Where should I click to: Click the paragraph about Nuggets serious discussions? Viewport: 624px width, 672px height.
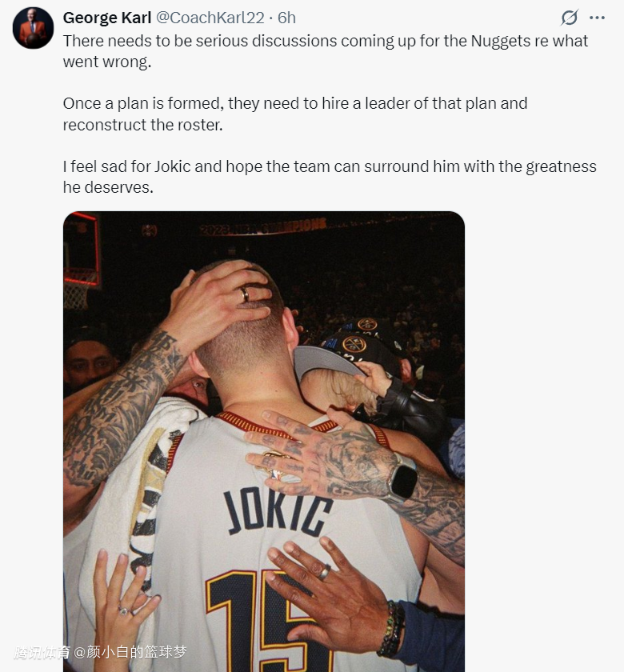click(326, 51)
